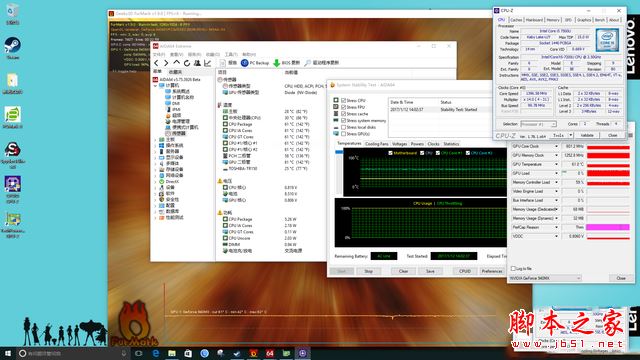
Task: Open the Store icon on the taskbar
Action: [x=188, y=353]
